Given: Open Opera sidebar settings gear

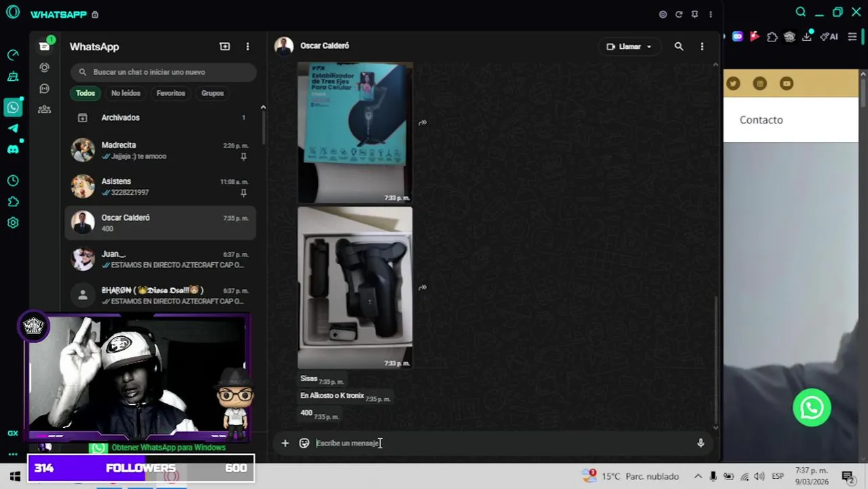Looking at the screenshot, I should pyautogui.click(x=13, y=223).
